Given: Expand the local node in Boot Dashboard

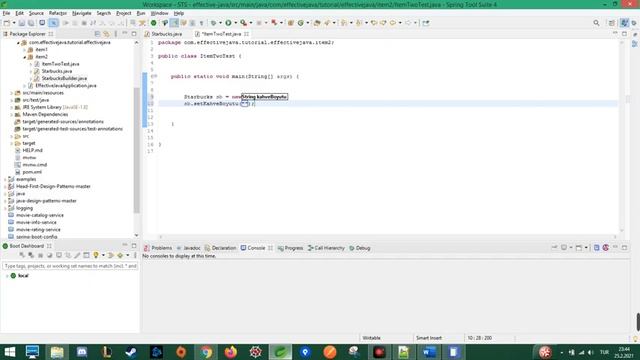Looking at the screenshot, I should pos(7,276).
